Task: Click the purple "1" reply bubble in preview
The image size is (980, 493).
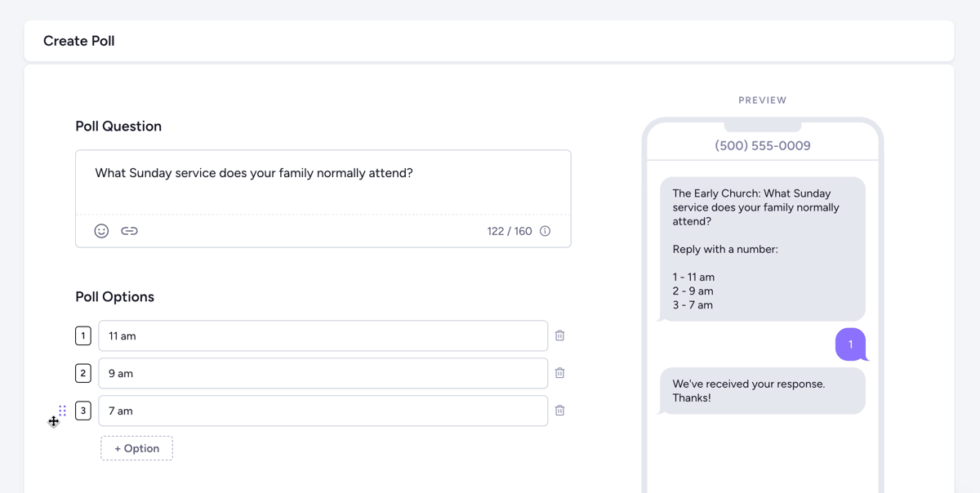Action: (850, 344)
